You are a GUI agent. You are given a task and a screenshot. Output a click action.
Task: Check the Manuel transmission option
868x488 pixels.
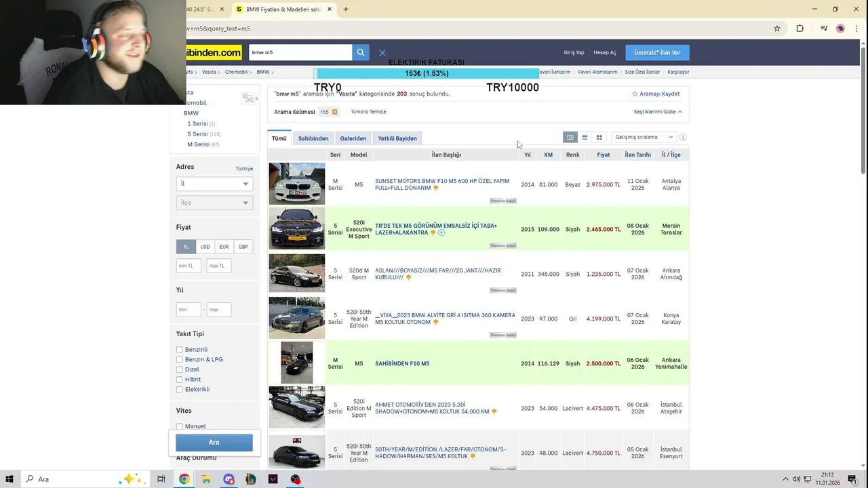[180, 427]
